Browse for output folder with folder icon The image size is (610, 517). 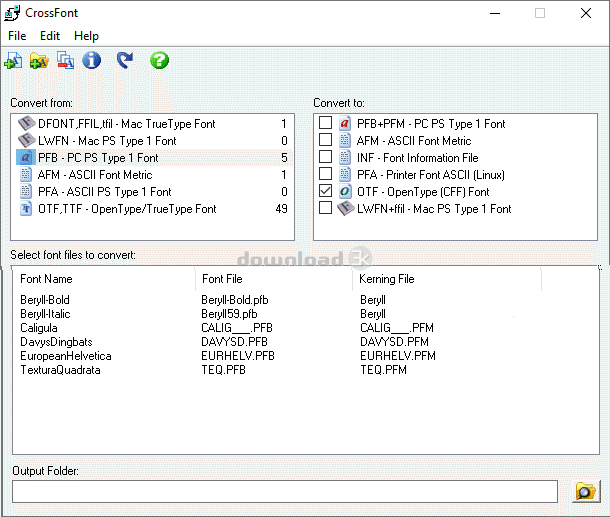pyautogui.click(x=584, y=491)
